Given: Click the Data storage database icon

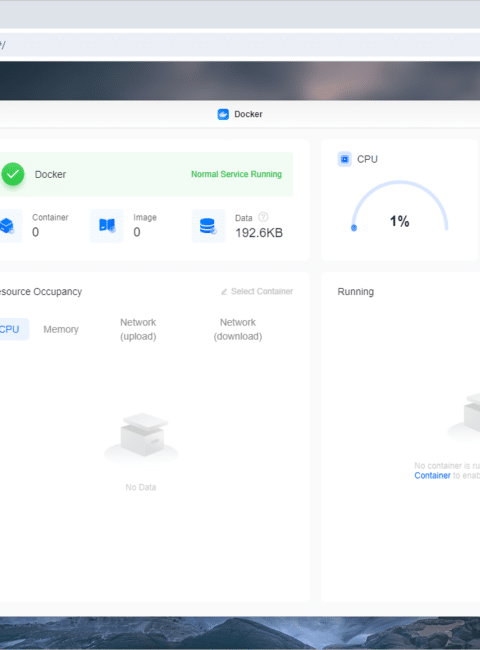Looking at the screenshot, I should click(208, 226).
